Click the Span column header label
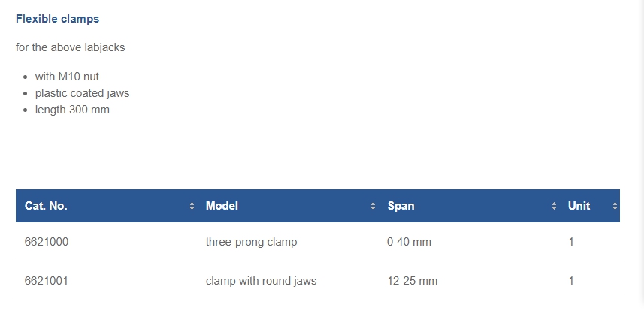The height and width of the screenshot is (323, 644). (401, 206)
